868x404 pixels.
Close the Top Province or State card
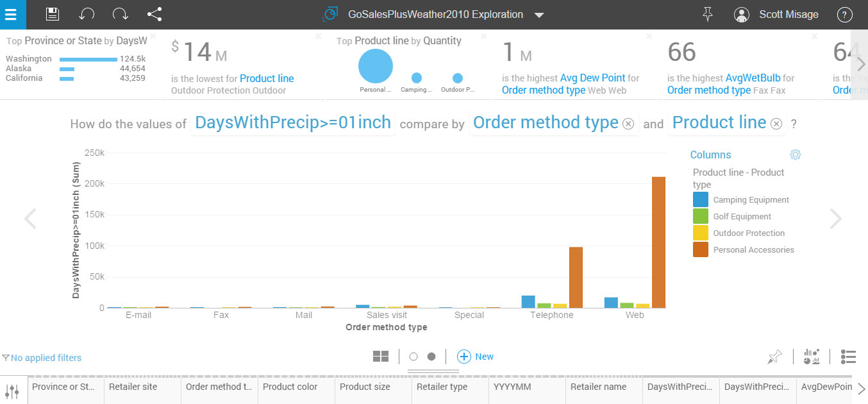[153, 37]
